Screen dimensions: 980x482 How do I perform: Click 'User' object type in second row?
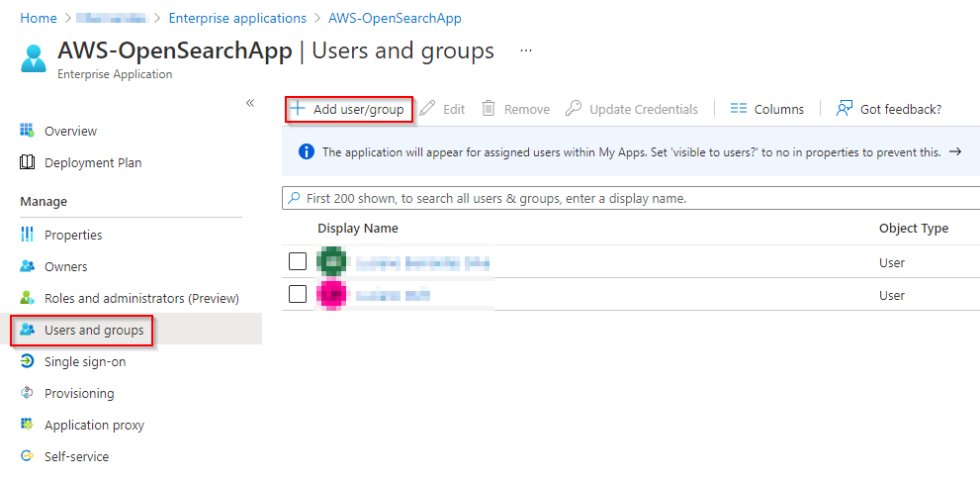pos(892,295)
